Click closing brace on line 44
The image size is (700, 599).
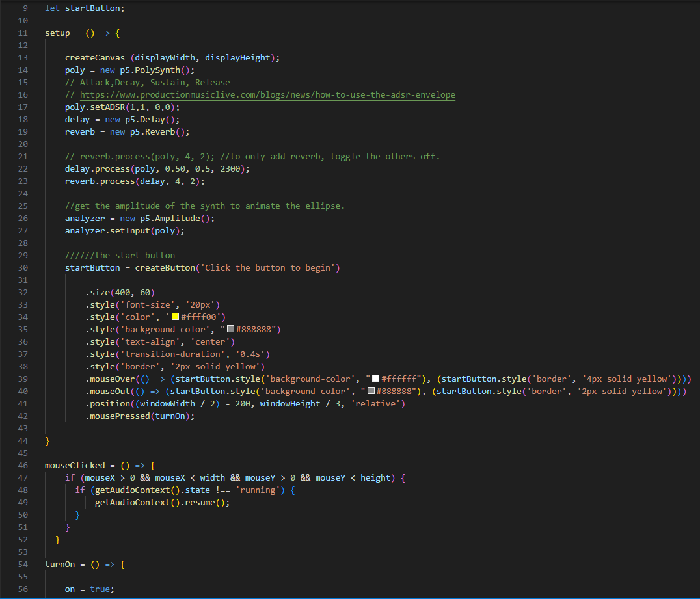[47, 441]
